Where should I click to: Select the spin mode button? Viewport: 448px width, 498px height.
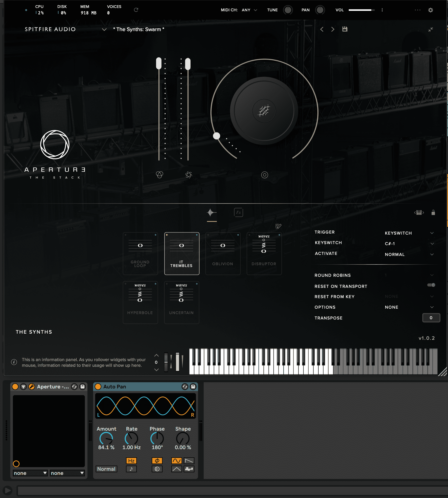click(x=157, y=469)
